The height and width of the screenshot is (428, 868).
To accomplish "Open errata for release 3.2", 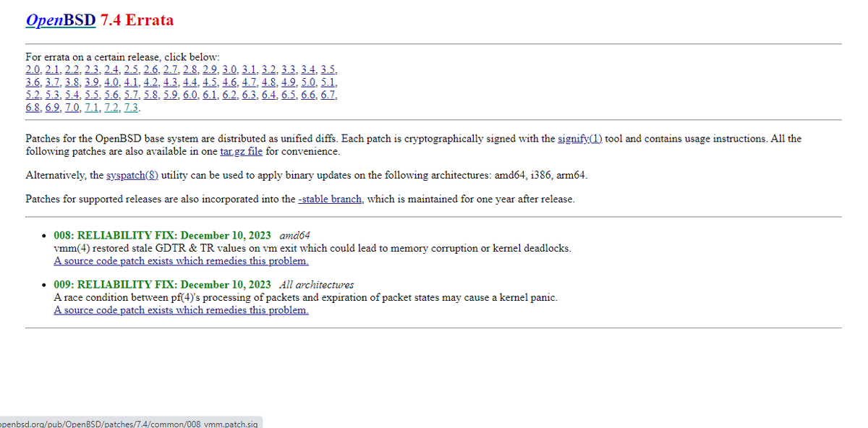I will (268, 70).
